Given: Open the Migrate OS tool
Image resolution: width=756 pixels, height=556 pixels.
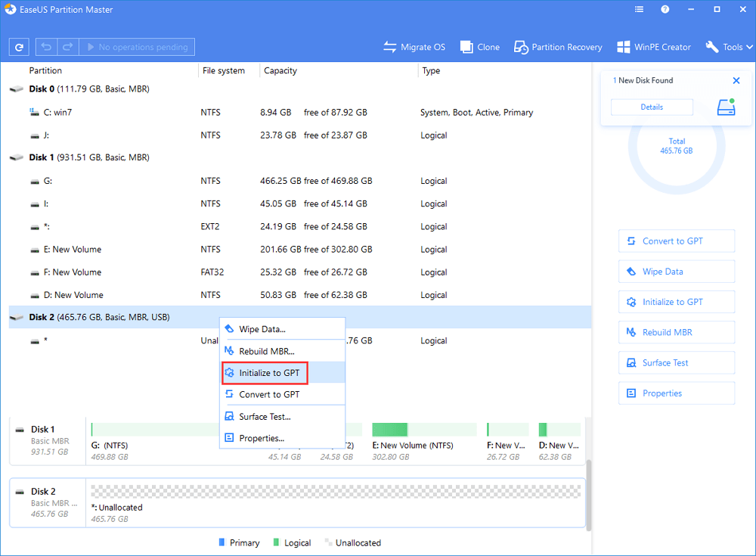Looking at the screenshot, I should [414, 47].
